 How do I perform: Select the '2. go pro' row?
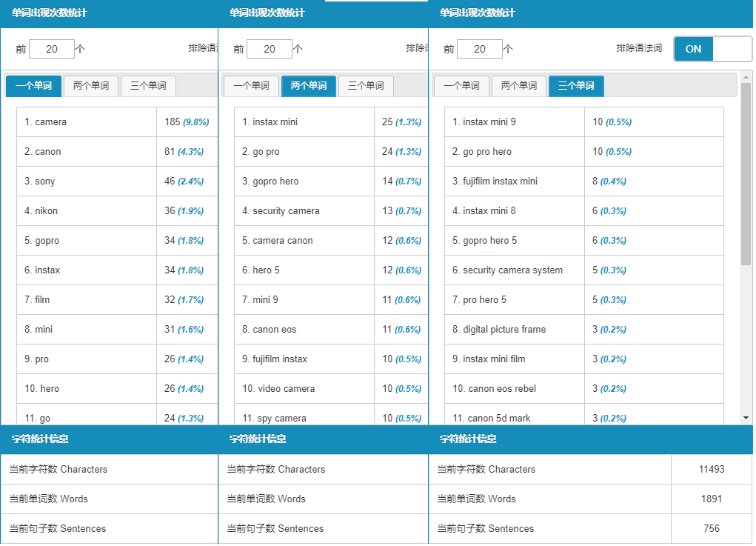pos(331,151)
